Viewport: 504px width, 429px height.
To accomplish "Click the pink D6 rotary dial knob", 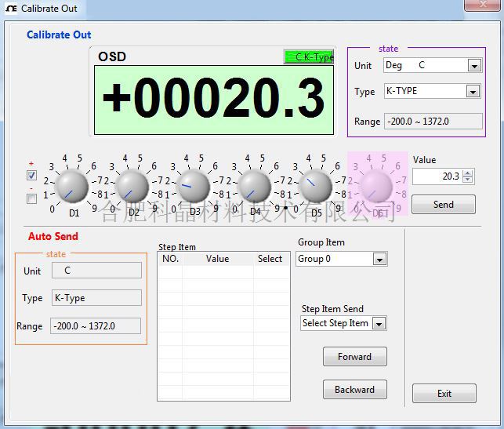I will coord(376,187).
